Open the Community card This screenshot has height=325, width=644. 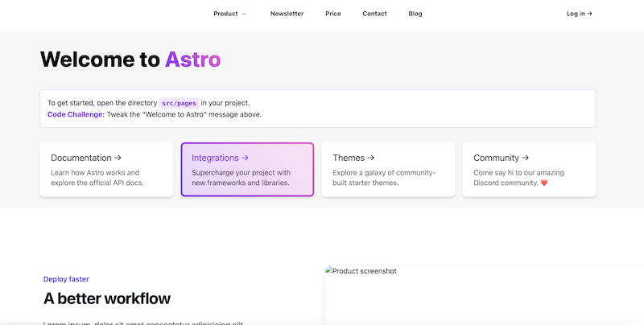(529, 170)
